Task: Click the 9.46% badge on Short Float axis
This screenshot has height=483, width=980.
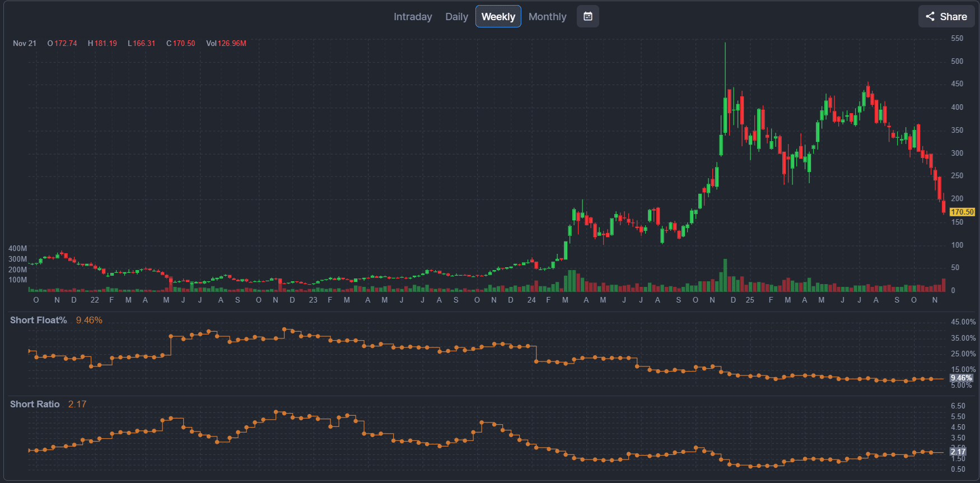Action: tap(961, 378)
